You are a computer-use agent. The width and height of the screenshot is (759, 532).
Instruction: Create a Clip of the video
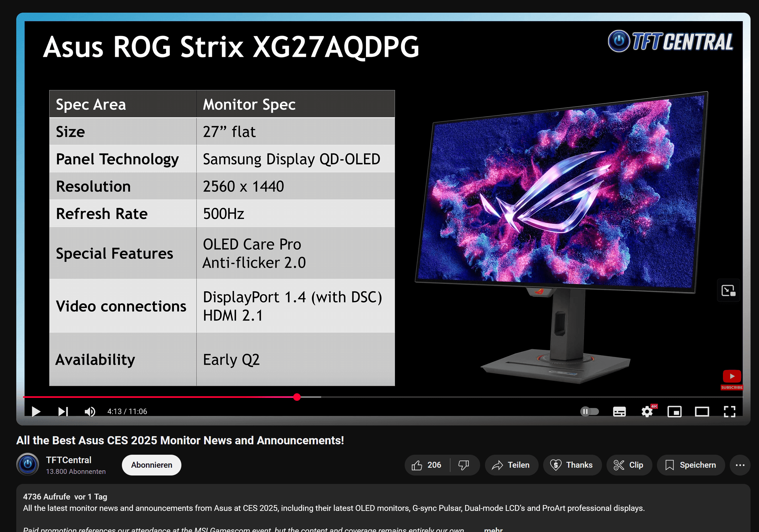(x=629, y=465)
